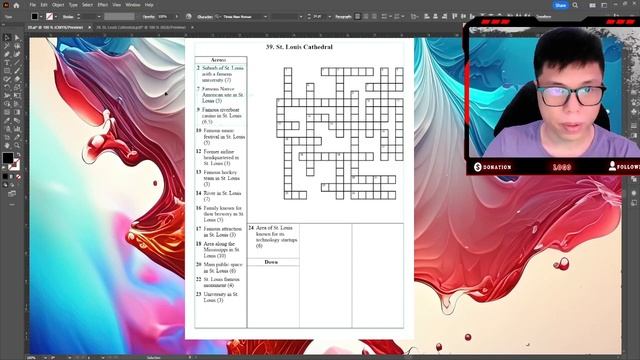640x360 pixels.
Task: Select the Lasso tool
Action: 17,46
